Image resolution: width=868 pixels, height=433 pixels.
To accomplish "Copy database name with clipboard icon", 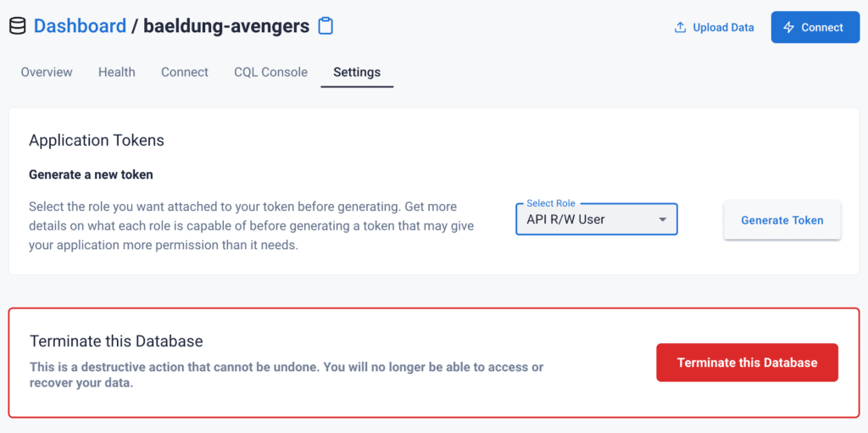I will (325, 26).
